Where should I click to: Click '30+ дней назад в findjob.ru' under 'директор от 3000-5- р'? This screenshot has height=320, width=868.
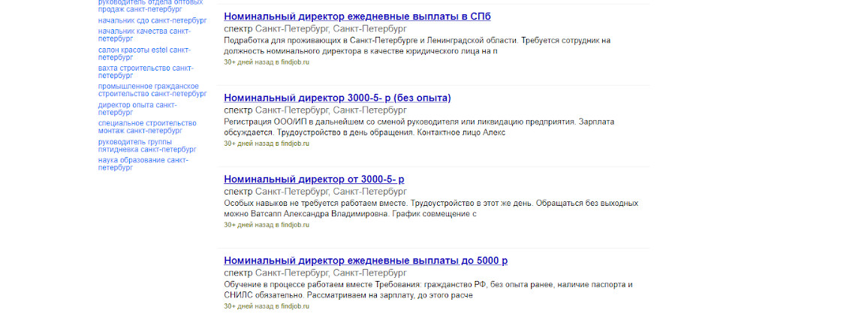267,225
